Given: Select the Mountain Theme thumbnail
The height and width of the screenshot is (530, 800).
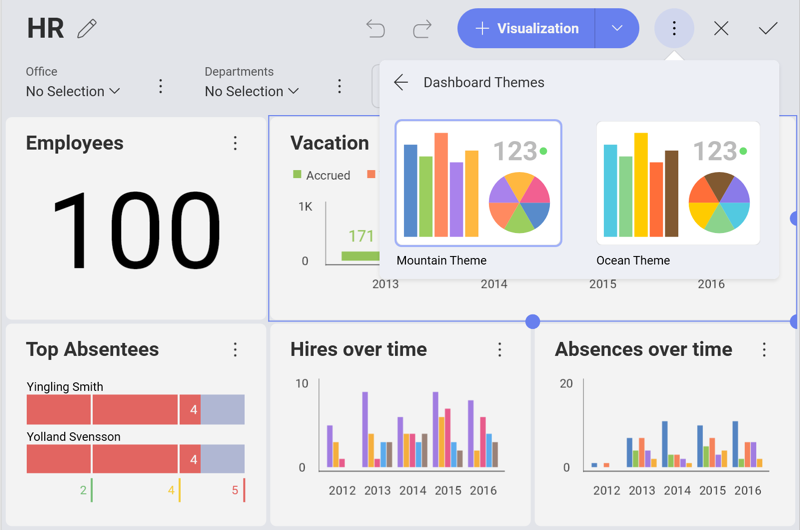Looking at the screenshot, I should [x=478, y=183].
